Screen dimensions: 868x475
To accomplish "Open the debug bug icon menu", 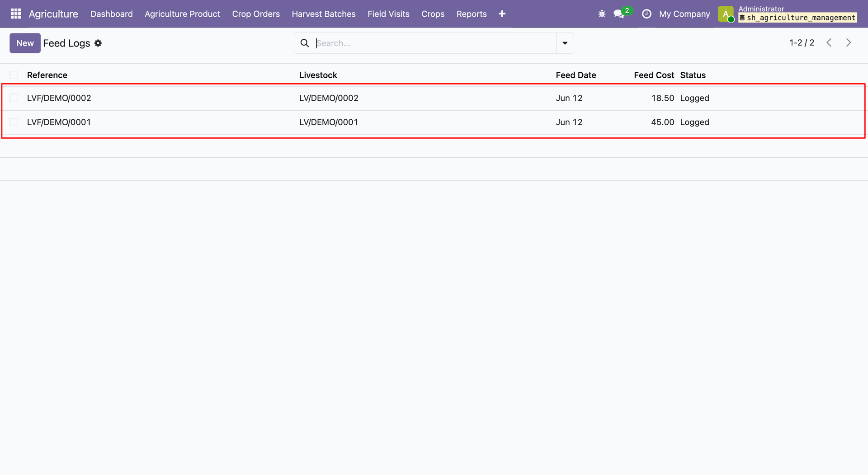I will [x=602, y=14].
